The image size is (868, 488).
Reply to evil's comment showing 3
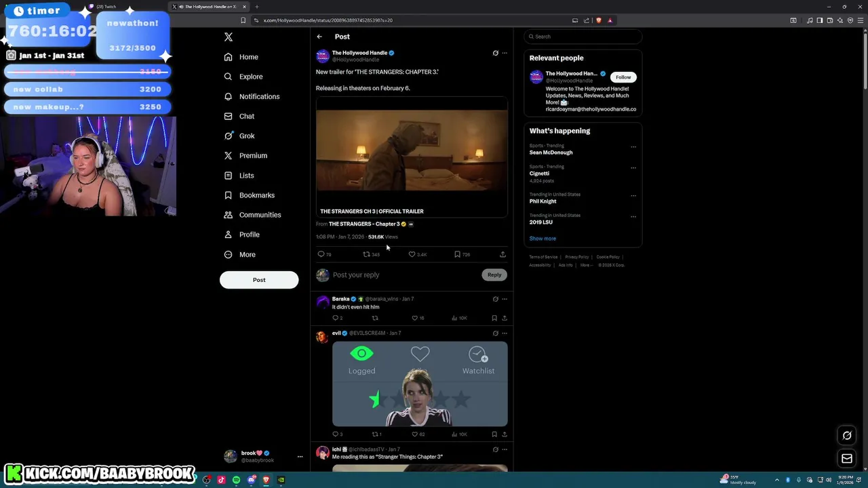coord(337,434)
